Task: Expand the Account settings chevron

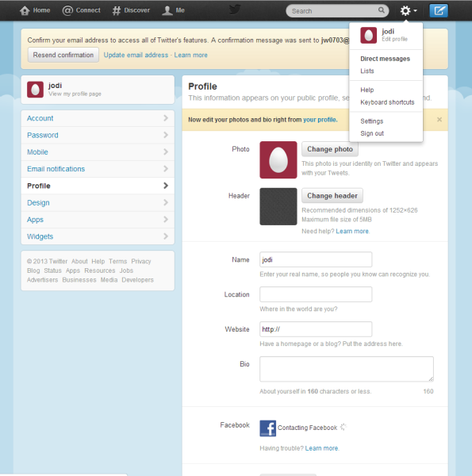Action: click(x=166, y=118)
